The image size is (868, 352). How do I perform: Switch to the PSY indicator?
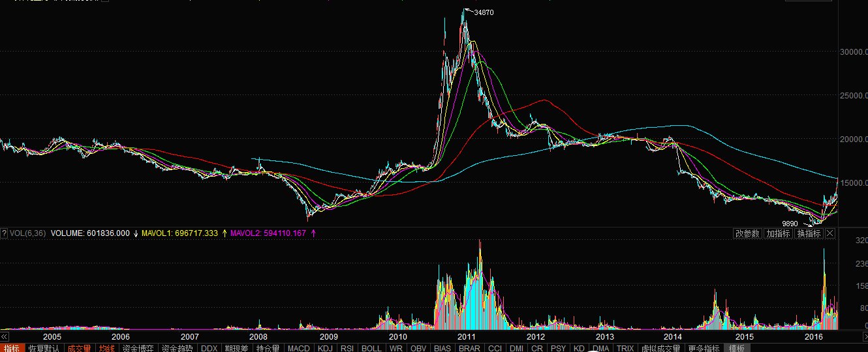pos(558,348)
